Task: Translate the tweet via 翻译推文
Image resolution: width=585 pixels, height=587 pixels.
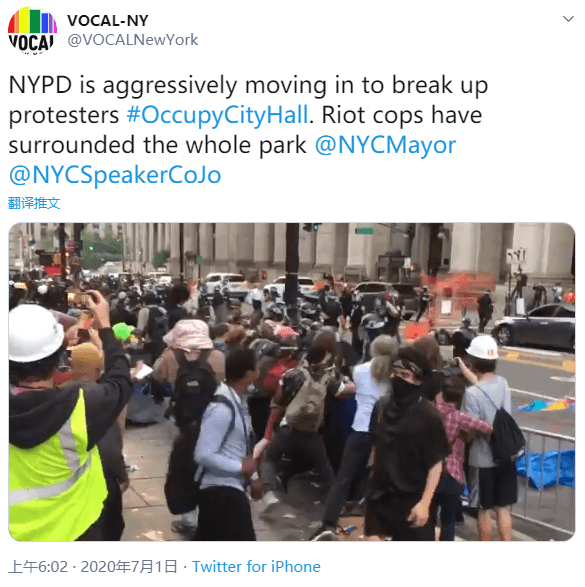Action: 34,203
